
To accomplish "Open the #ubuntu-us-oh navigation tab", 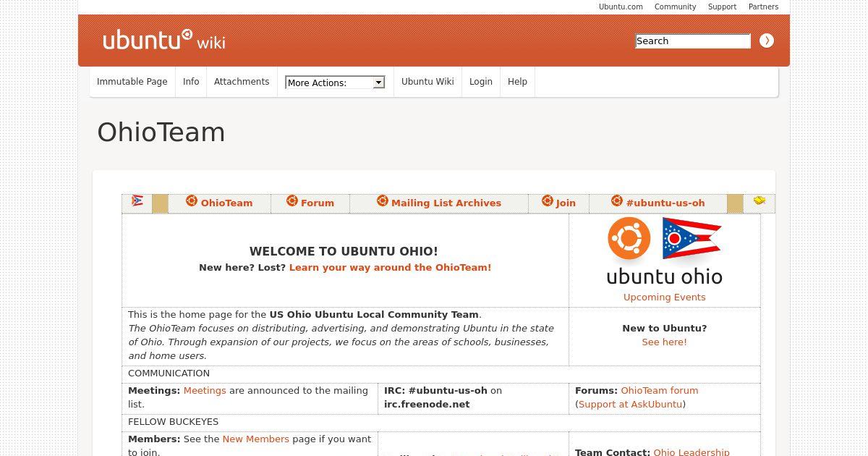I will 665,203.
